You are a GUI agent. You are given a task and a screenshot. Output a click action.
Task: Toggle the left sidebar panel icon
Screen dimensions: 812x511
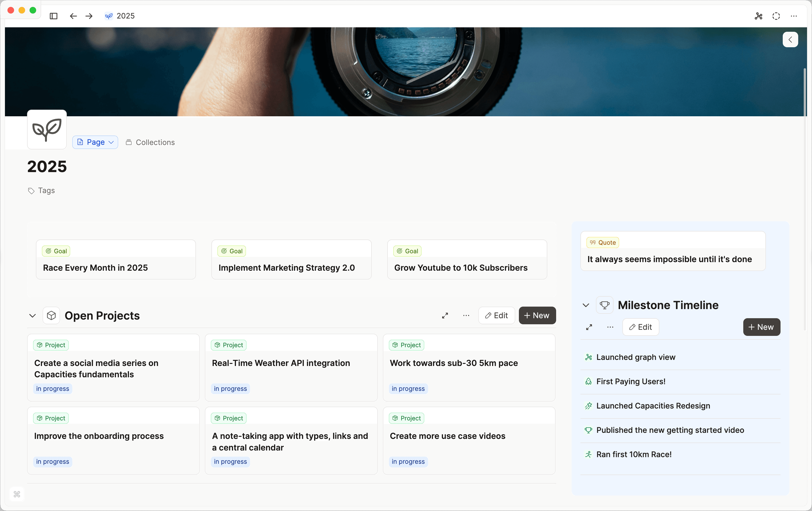pos(53,16)
